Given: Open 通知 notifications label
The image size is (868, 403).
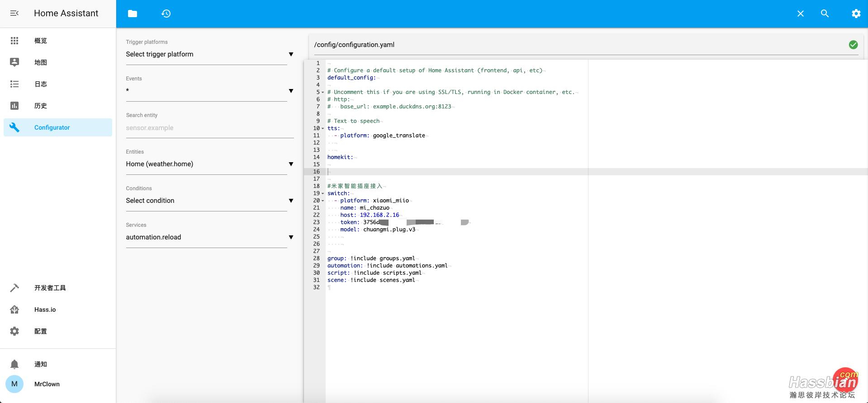Looking at the screenshot, I should coord(41,364).
